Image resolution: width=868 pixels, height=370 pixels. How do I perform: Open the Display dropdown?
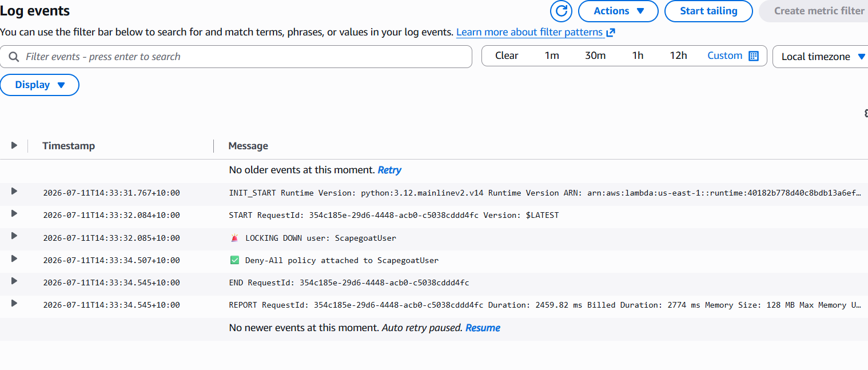[39, 85]
